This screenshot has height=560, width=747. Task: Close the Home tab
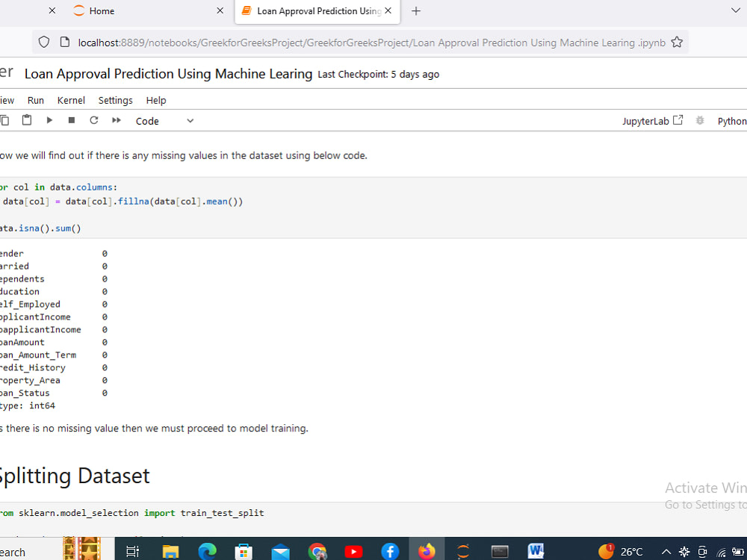click(x=220, y=10)
